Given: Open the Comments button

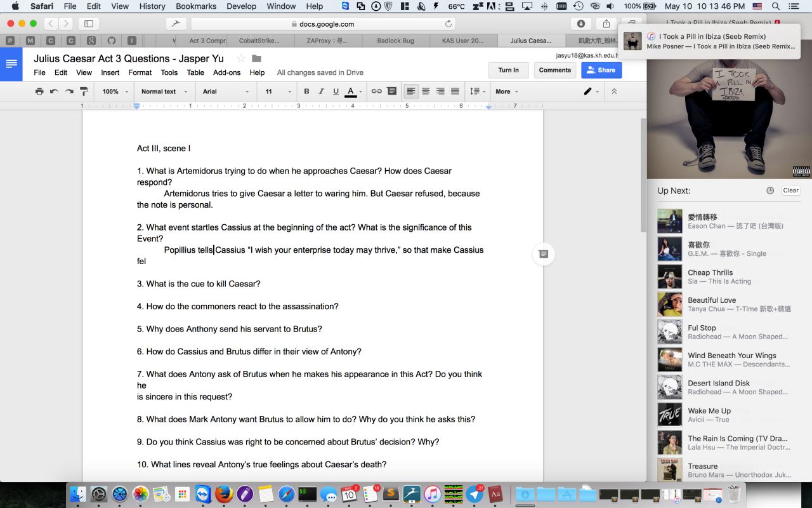Looking at the screenshot, I should (x=555, y=70).
